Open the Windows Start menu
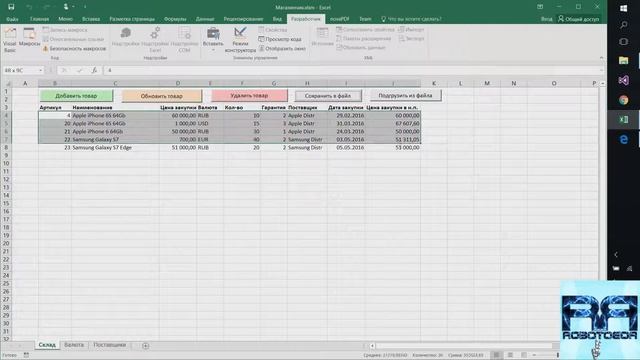640x360 pixels. click(x=624, y=8)
